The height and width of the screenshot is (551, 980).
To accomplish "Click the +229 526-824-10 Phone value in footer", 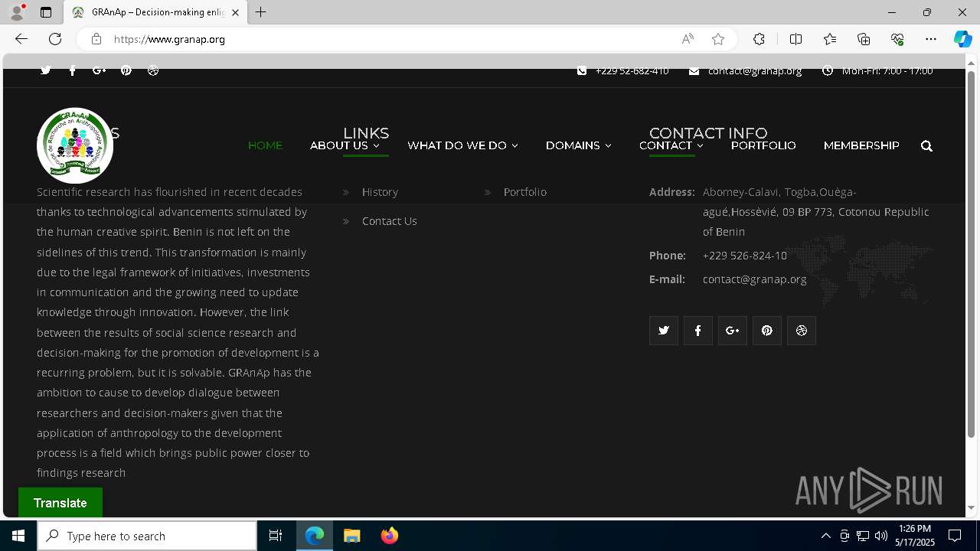I will (744, 256).
